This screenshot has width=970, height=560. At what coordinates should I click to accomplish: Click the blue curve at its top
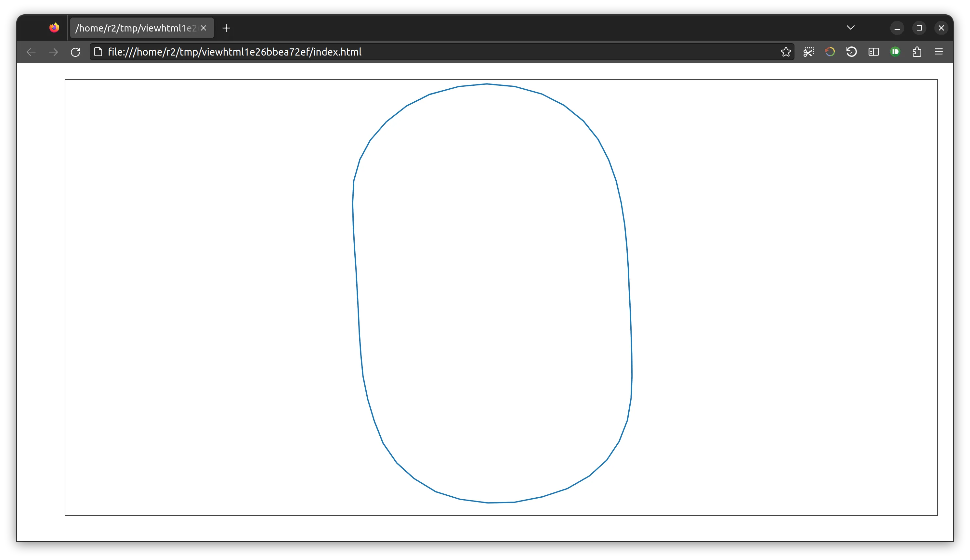pyautogui.click(x=487, y=84)
